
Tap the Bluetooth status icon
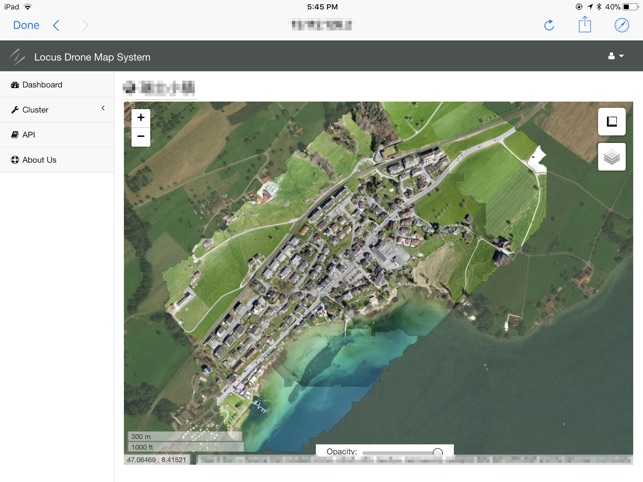point(599,7)
